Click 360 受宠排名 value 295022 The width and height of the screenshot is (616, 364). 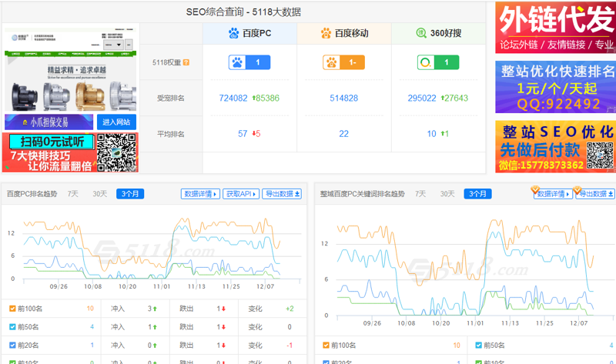pyautogui.click(x=421, y=99)
